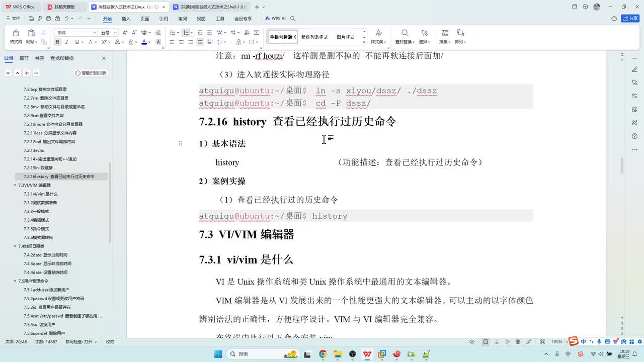The width and height of the screenshot is (644, 362).
Task: Open the font name dropdown (宋体)
Action: 94,33
